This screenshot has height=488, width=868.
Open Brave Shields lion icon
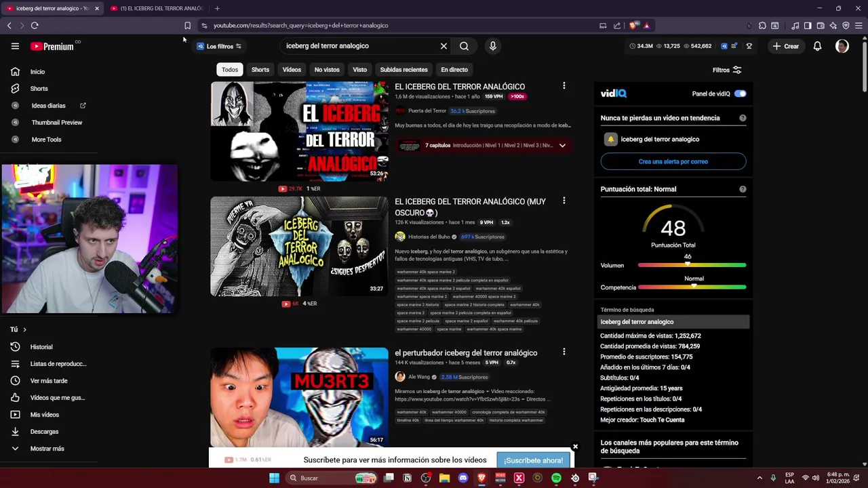pyautogui.click(x=633, y=26)
